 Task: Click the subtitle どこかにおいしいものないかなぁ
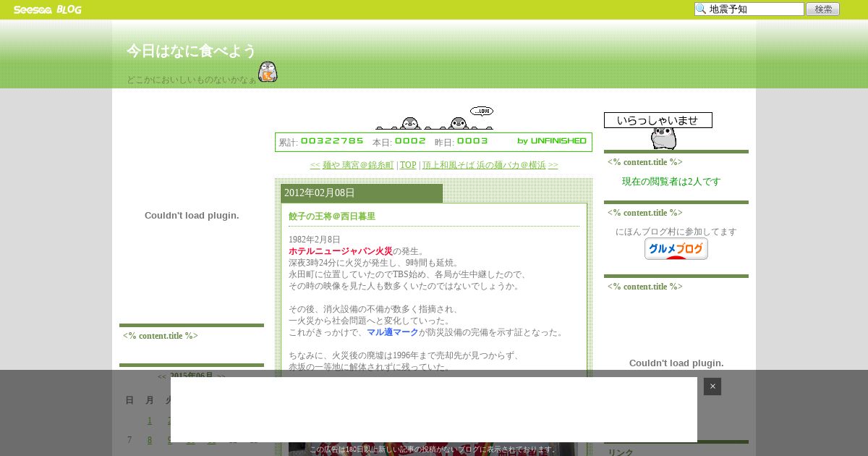(192, 80)
